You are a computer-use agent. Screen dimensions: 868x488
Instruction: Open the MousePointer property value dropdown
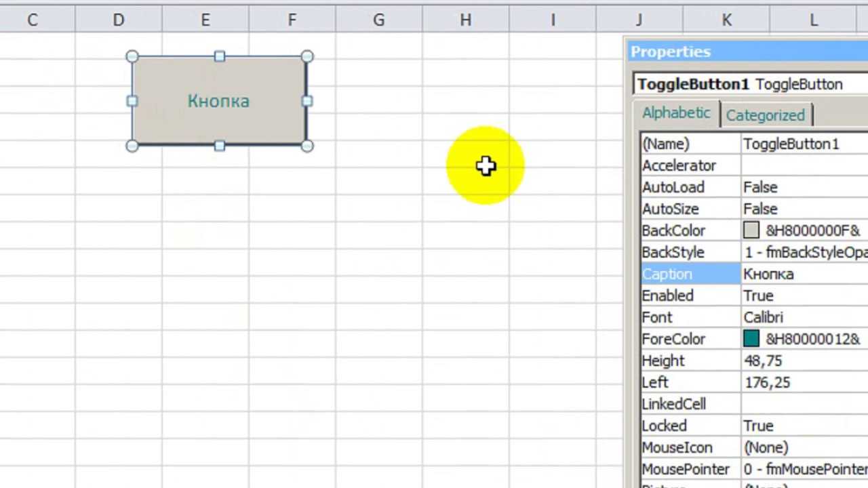pos(805,469)
